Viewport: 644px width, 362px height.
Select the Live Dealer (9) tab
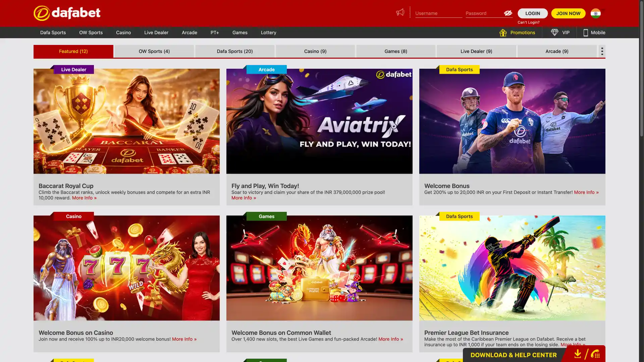click(x=476, y=51)
